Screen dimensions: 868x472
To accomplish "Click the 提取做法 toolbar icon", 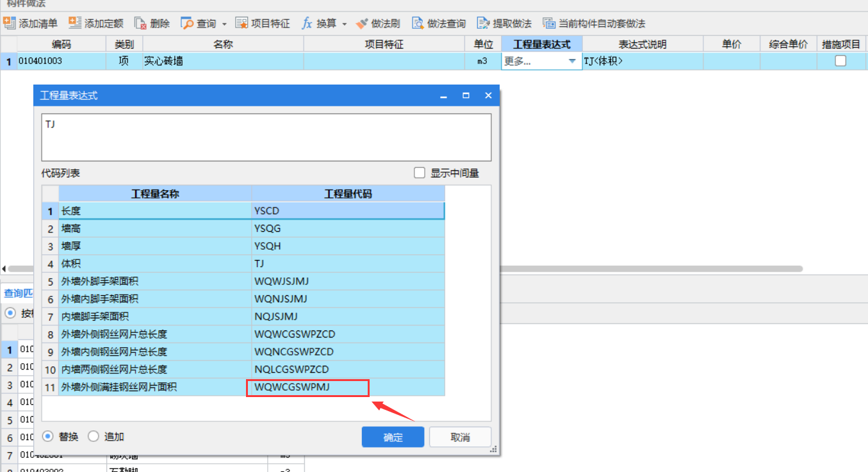I will tap(484, 24).
